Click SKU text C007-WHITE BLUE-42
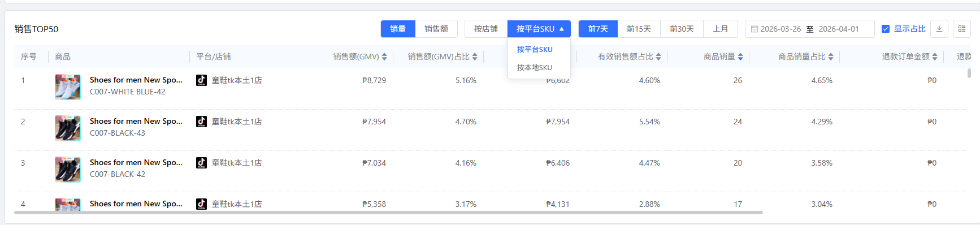This screenshot has height=225, width=980. (x=128, y=92)
